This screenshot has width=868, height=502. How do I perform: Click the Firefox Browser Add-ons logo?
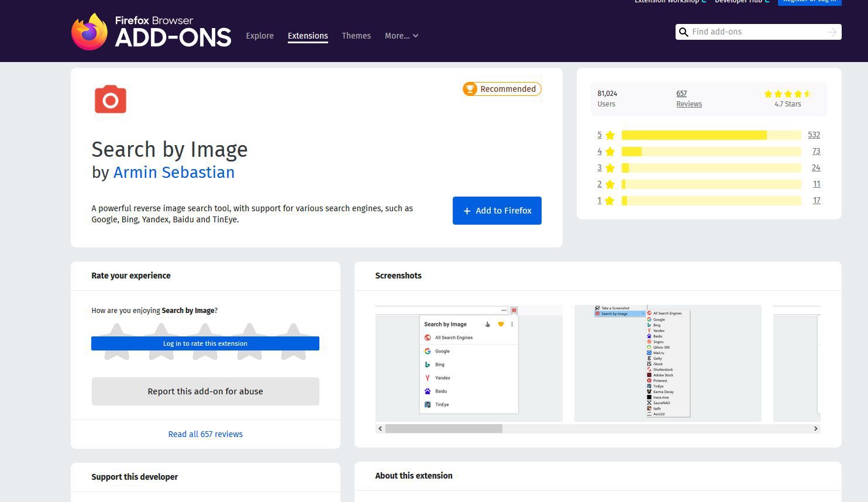(x=151, y=32)
